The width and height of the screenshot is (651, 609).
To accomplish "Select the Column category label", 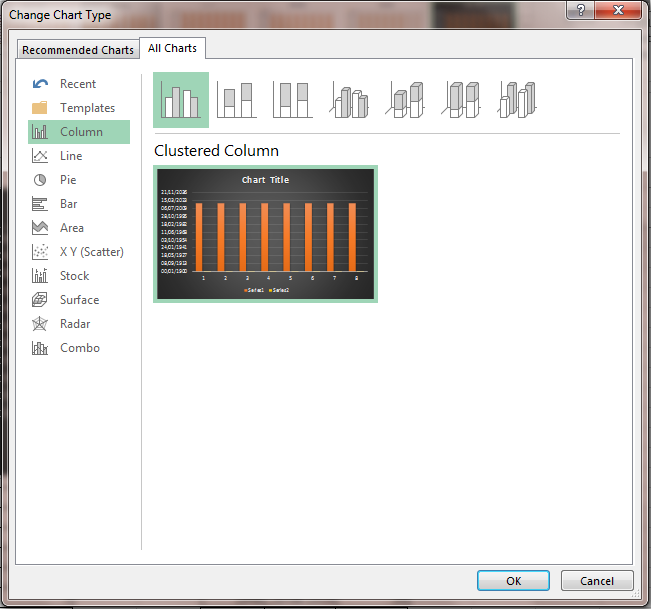I will click(81, 132).
